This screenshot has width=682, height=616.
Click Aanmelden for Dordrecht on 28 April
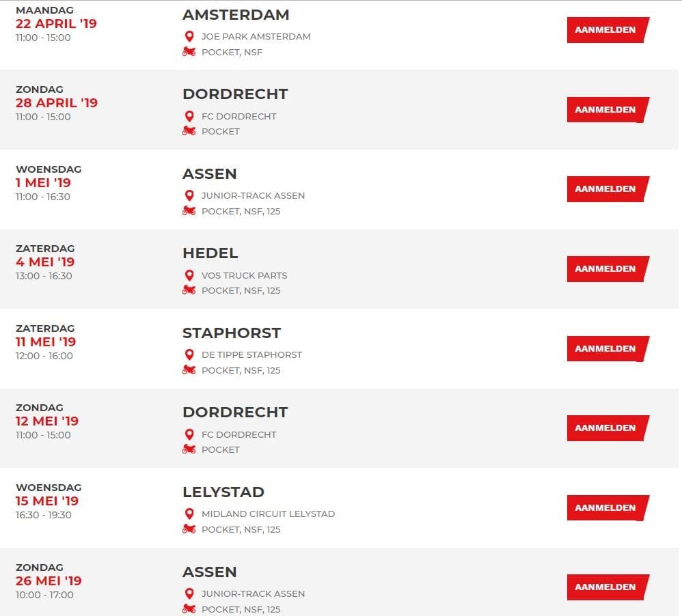tap(608, 109)
